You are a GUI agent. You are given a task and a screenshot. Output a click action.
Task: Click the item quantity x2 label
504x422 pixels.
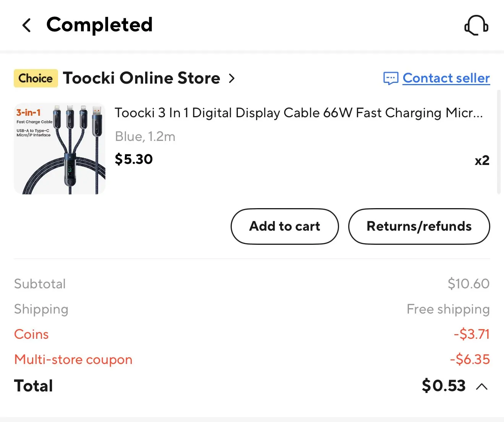tap(482, 160)
